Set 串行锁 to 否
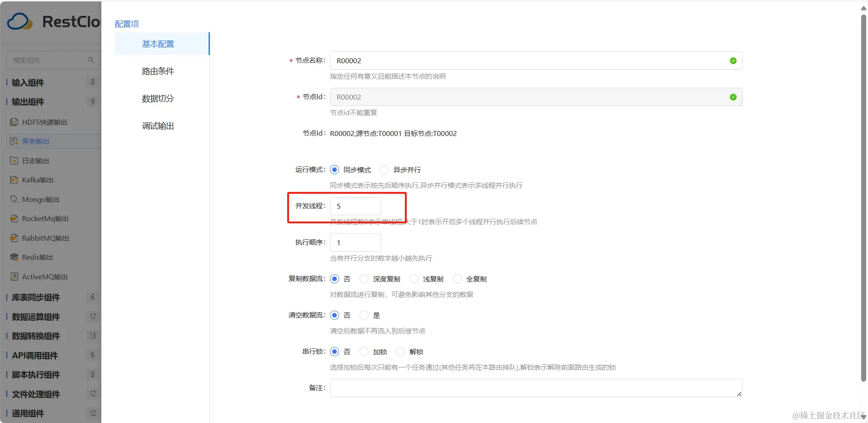868x423 pixels. (x=334, y=352)
